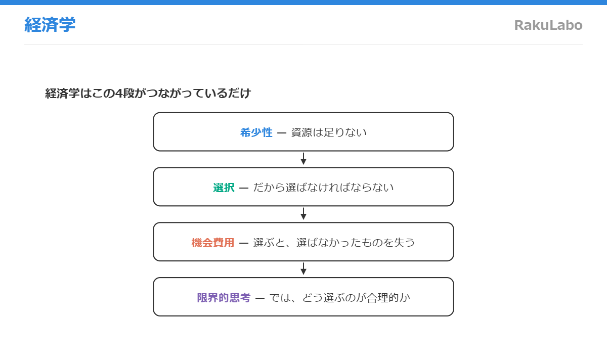Click the text だから選ばなければならない
Viewport: 607px width, 364px height.
tap(323, 188)
